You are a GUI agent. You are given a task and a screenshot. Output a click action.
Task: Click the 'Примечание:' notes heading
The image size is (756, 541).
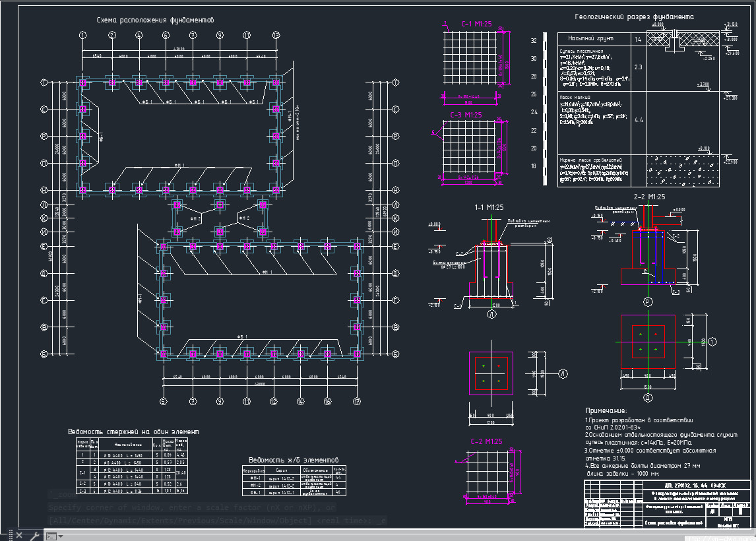pyautogui.click(x=606, y=410)
